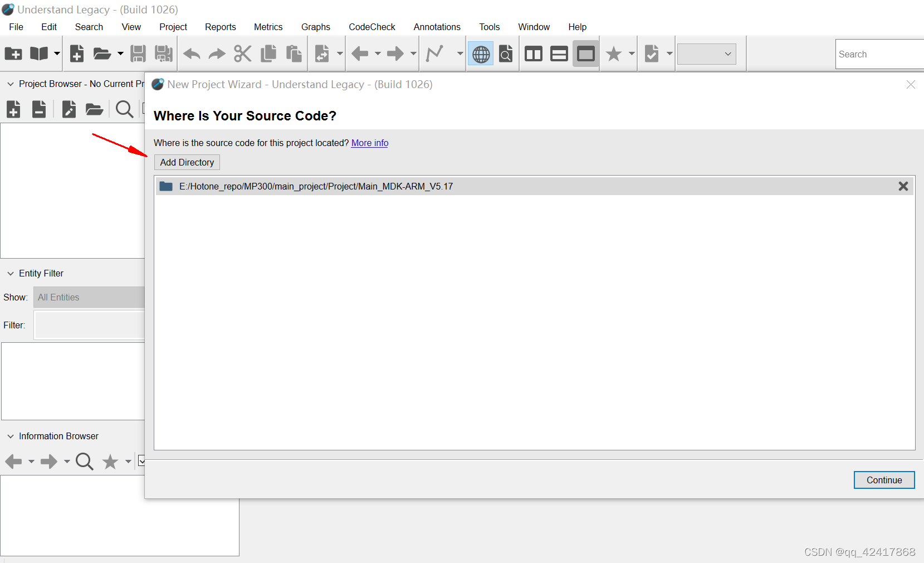The width and height of the screenshot is (924, 563).
Task: Open the All Entities show dropdown
Action: (89, 297)
